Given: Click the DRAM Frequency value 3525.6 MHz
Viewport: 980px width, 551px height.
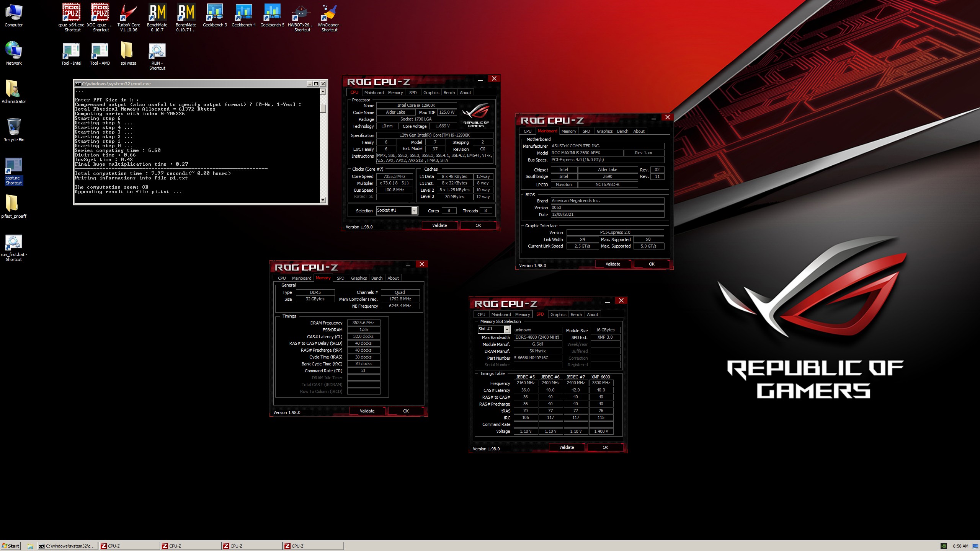Looking at the screenshot, I should [x=363, y=323].
